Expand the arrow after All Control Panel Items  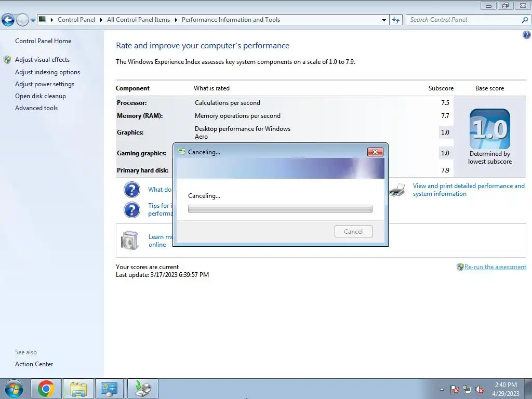(176, 20)
